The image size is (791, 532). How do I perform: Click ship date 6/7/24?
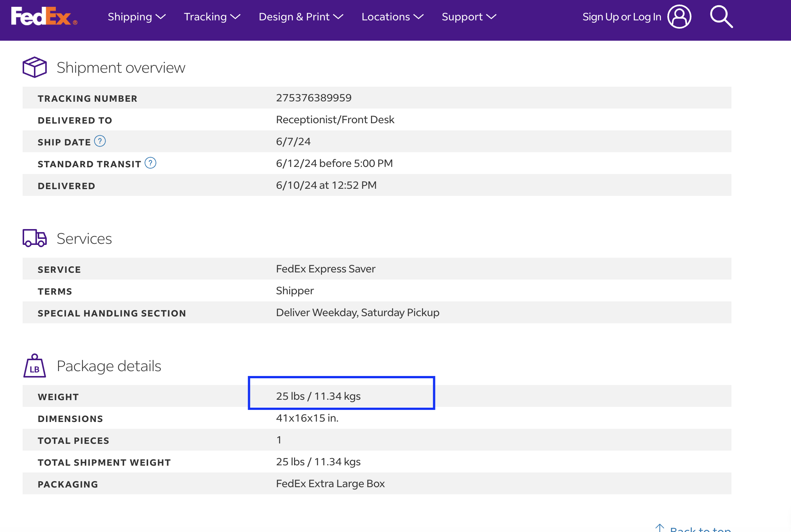tap(293, 141)
